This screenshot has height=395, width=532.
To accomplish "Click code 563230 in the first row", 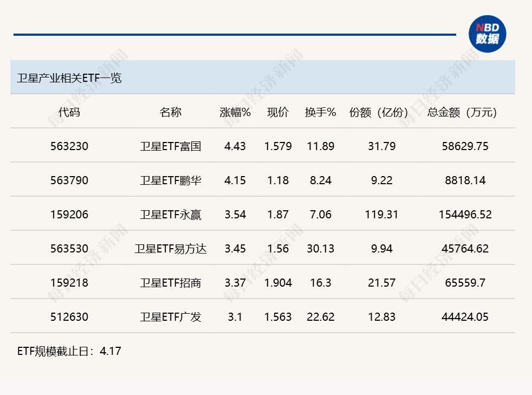I will pos(69,146).
